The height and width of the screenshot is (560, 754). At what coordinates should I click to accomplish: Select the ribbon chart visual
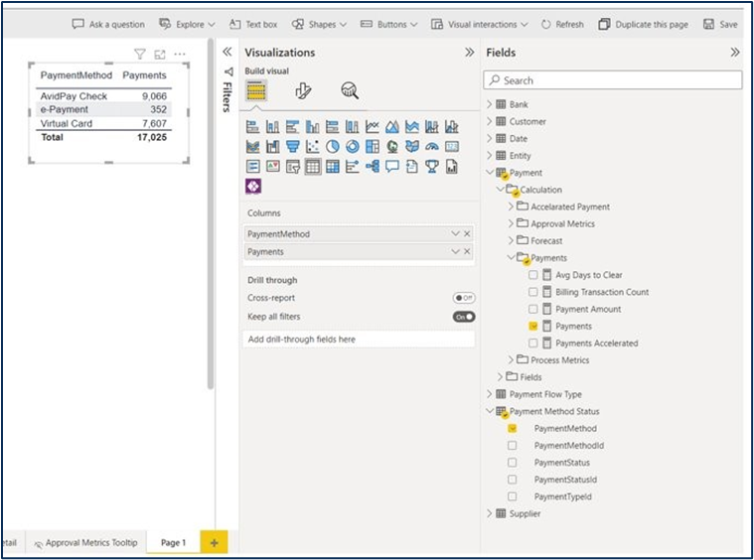pyautogui.click(x=252, y=147)
